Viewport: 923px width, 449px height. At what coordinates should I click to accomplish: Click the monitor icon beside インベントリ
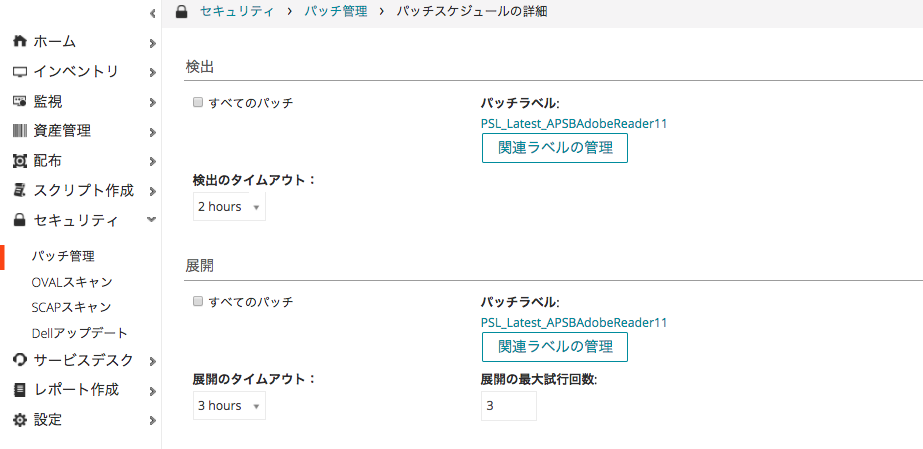click(x=20, y=72)
